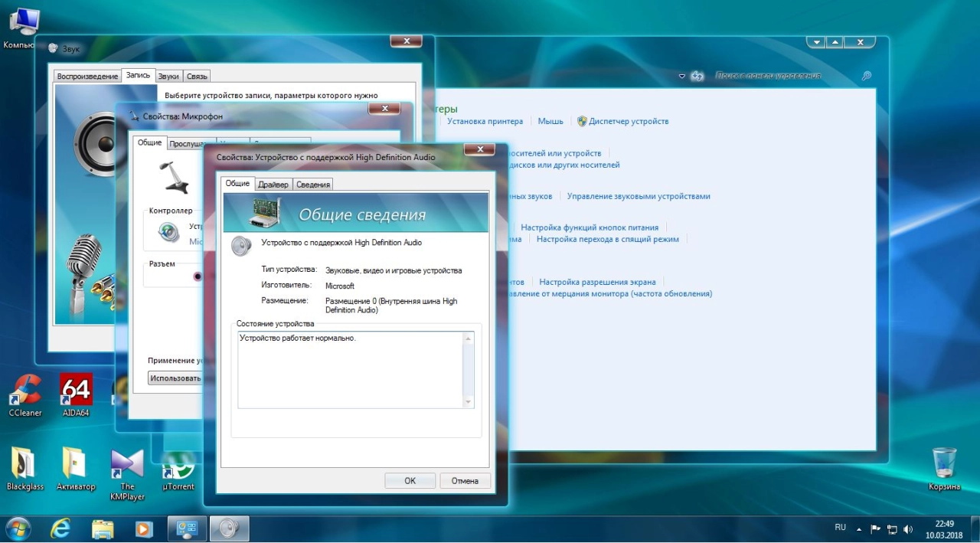980x543 pixels.
Task: Click the shield icon beside Диспетчер устройств
Action: click(x=582, y=121)
